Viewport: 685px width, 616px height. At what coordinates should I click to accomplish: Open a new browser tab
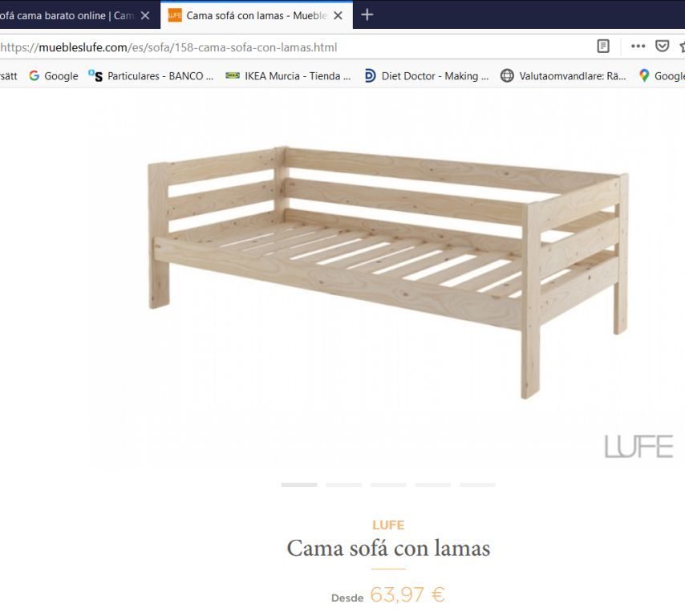coord(367,15)
